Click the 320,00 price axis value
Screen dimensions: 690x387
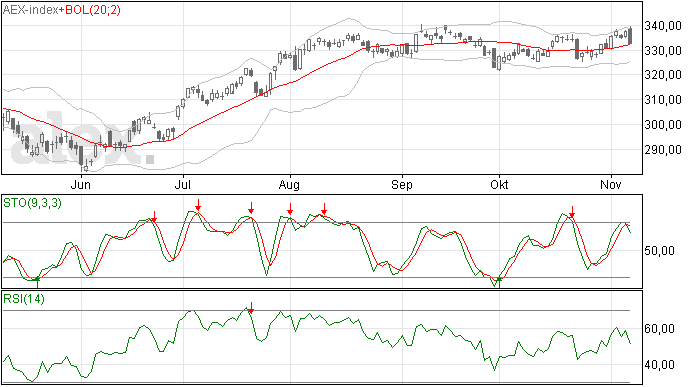(663, 75)
